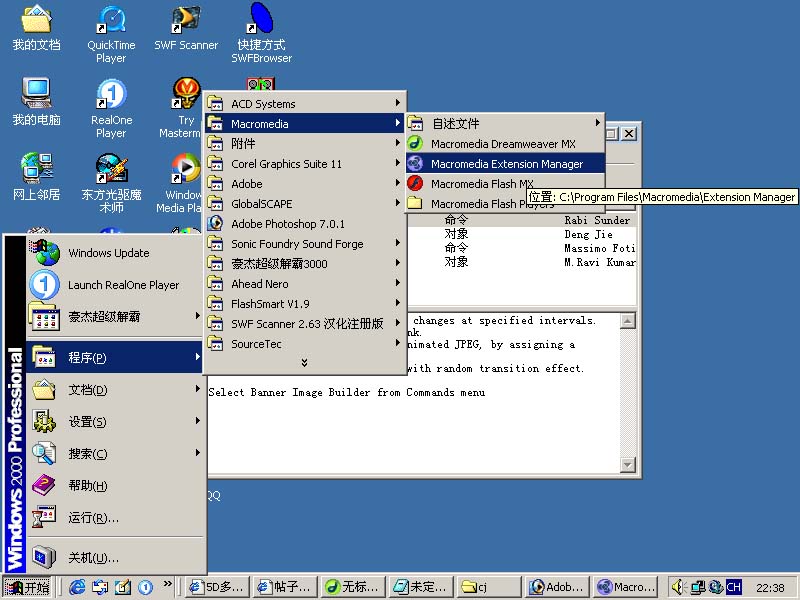Select the QuickTime Player desktop shortcut
The height and width of the screenshot is (600, 800).
[111, 34]
